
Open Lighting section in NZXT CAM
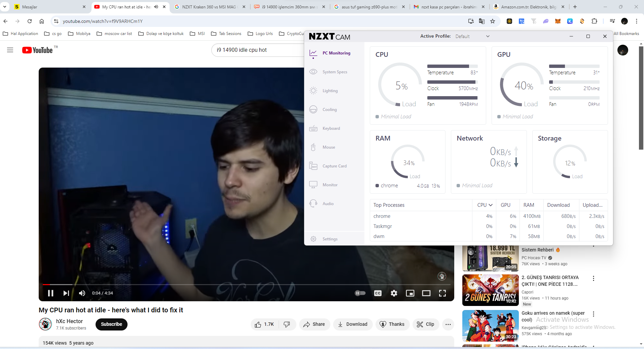pyautogui.click(x=324, y=91)
